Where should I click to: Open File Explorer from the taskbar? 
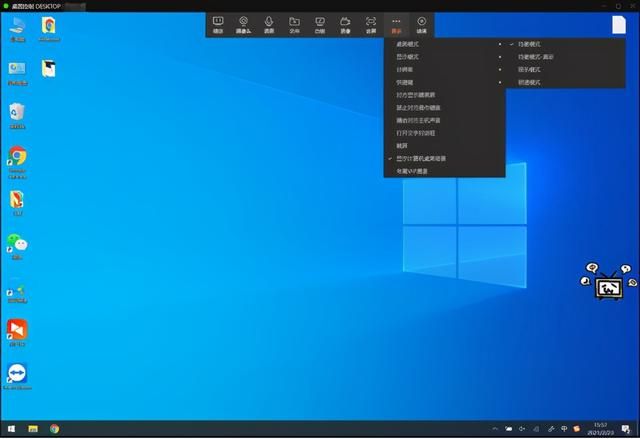pyautogui.click(x=33, y=429)
